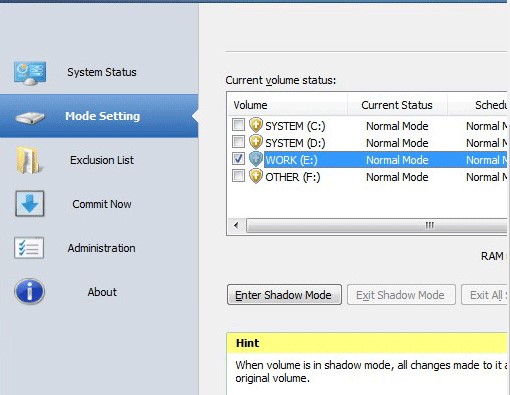Select the Mode Setting drive icon
This screenshot has width=510, height=395.
(30, 118)
